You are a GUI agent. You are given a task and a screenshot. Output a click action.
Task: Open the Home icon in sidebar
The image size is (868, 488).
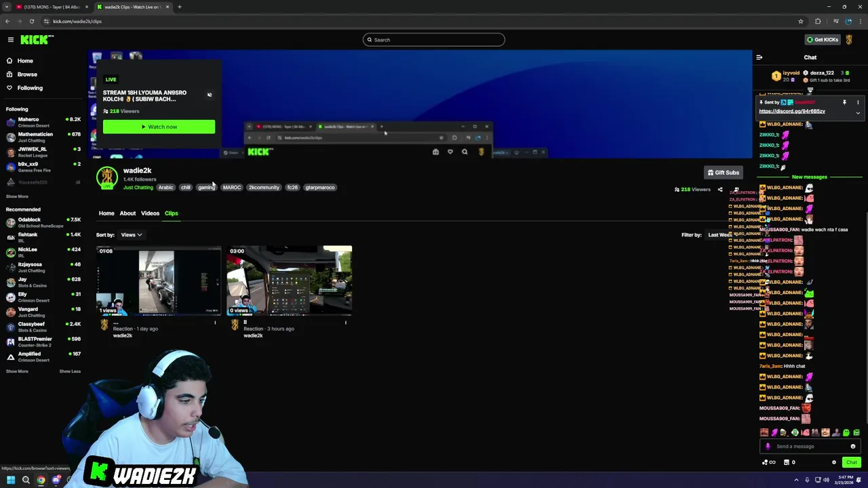point(9,61)
